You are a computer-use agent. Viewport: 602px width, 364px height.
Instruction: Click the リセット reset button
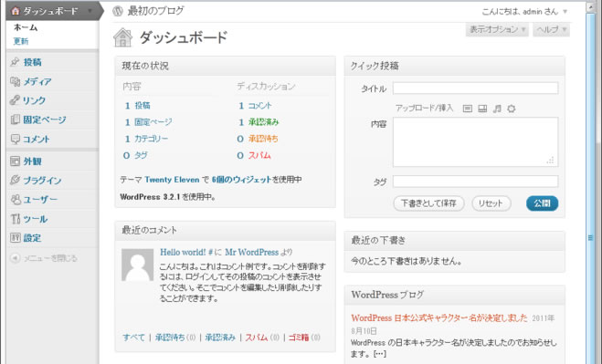coord(491,203)
